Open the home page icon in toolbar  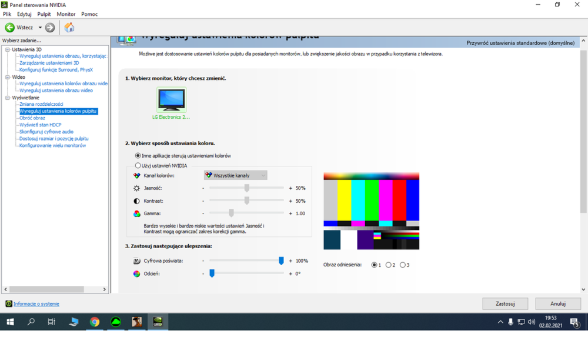pos(69,28)
